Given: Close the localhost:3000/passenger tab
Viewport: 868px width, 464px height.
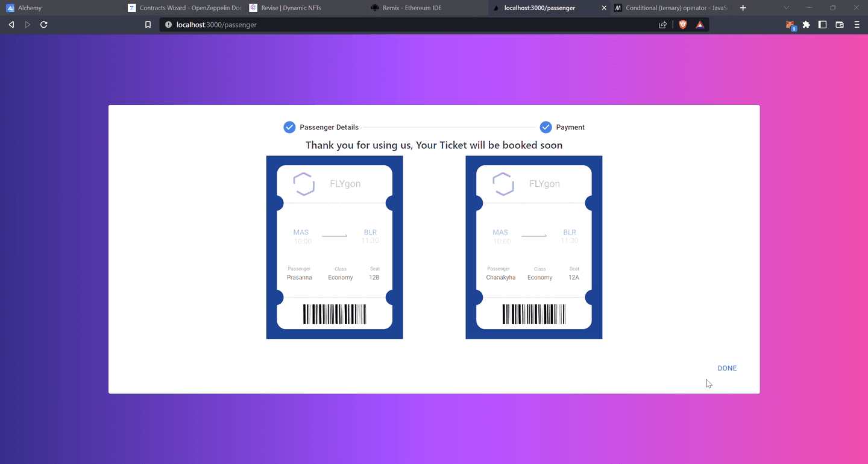Looking at the screenshot, I should point(605,8).
